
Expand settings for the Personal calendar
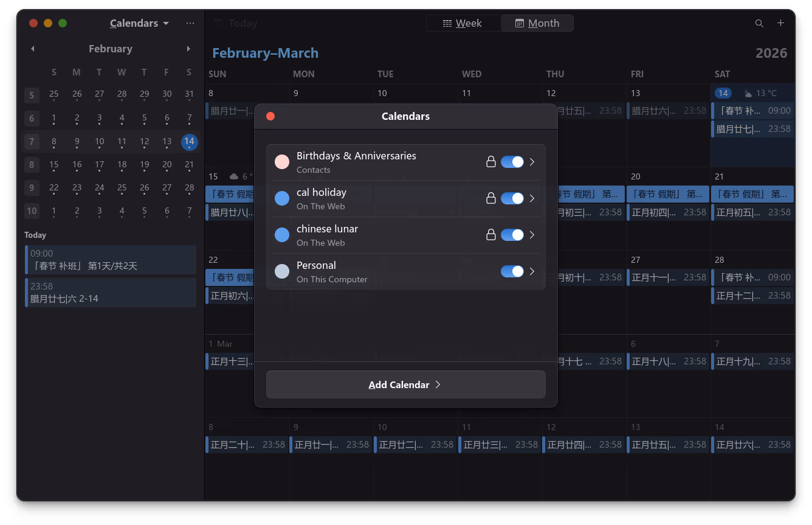[x=532, y=271]
